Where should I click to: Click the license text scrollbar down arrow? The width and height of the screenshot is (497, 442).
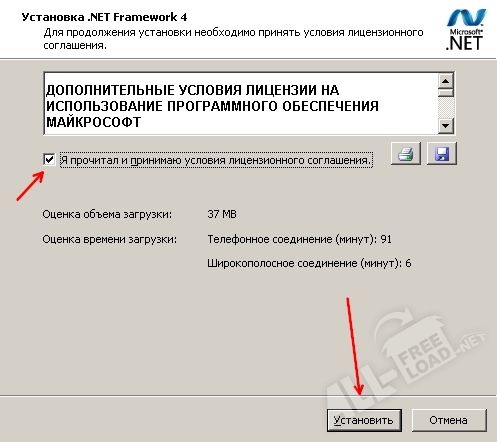[445, 126]
